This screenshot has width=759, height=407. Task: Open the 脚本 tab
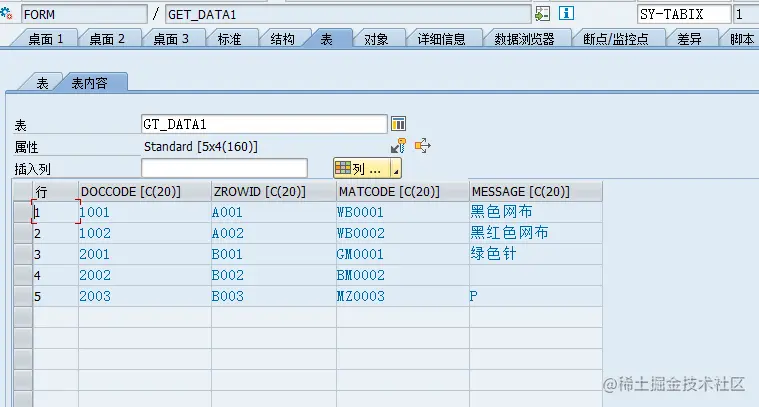(741, 39)
